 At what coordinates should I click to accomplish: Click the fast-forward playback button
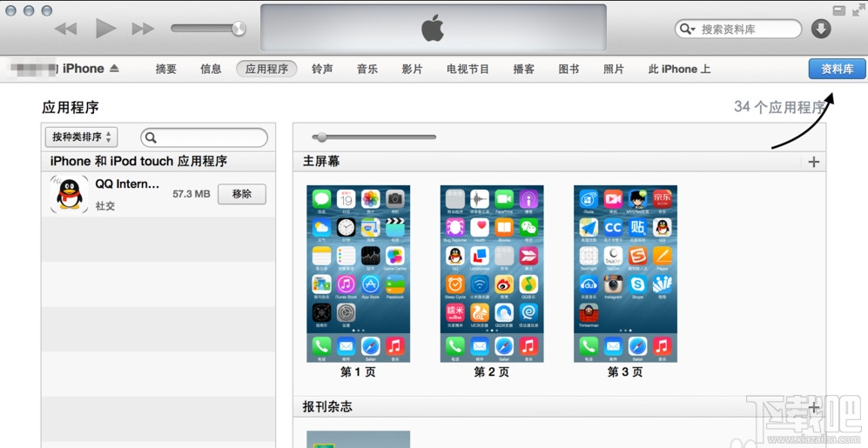point(144,28)
